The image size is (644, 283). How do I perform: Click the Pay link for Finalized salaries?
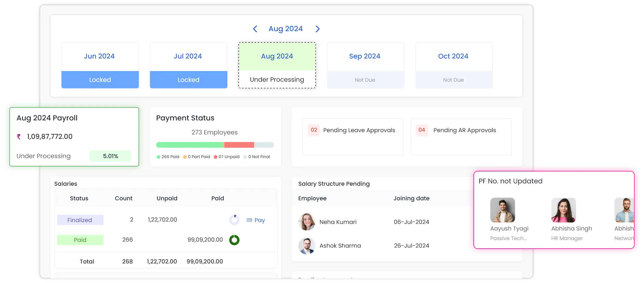click(x=260, y=220)
